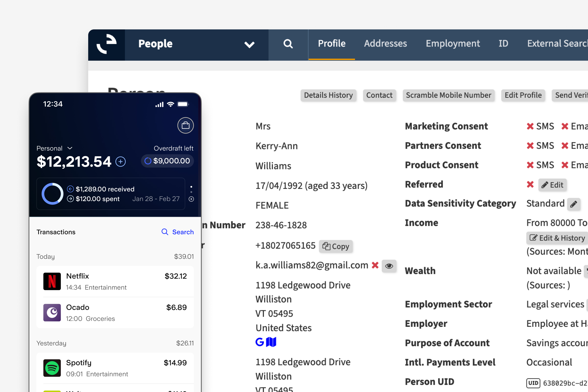Click the plus icon beside balance
The image size is (588, 392).
(121, 161)
